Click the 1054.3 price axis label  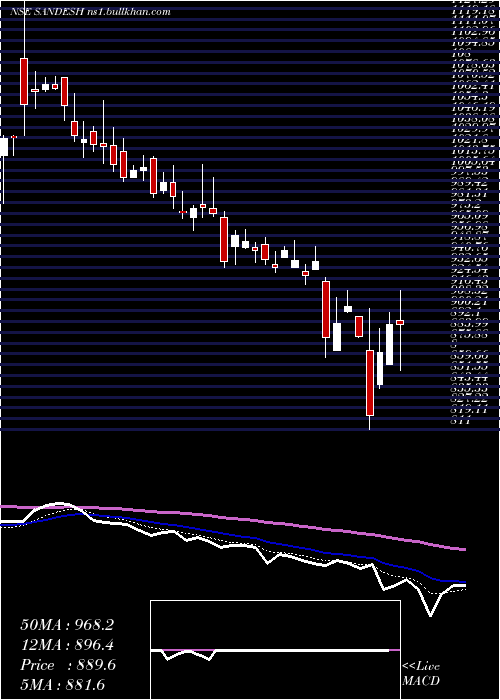pyautogui.click(x=469, y=96)
